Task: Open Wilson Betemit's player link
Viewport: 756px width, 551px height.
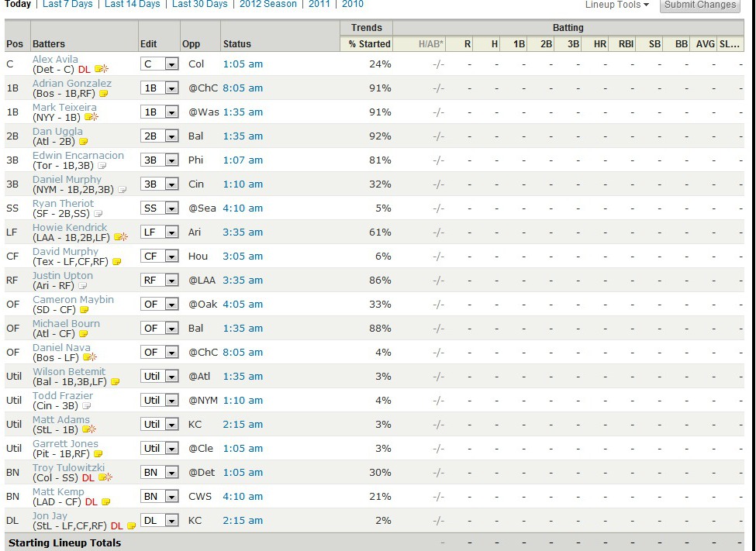Action: (69, 372)
